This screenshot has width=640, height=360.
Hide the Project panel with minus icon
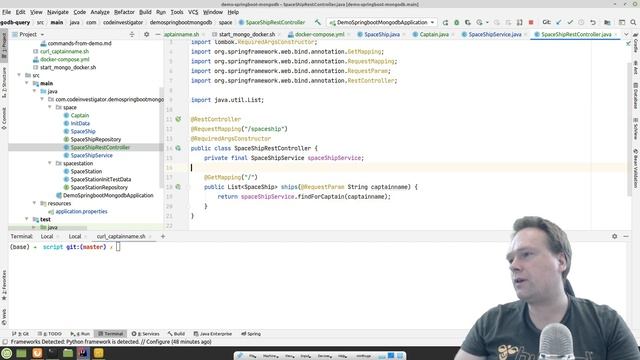(158, 35)
